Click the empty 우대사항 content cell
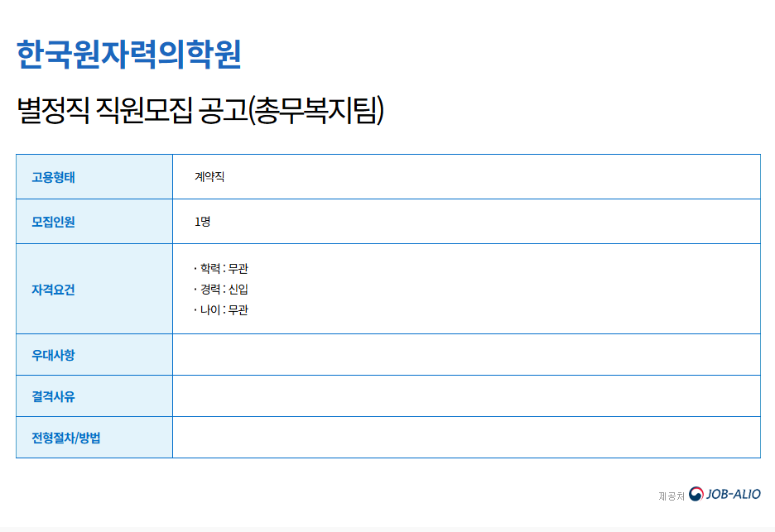The width and height of the screenshot is (775, 532). click(x=466, y=355)
